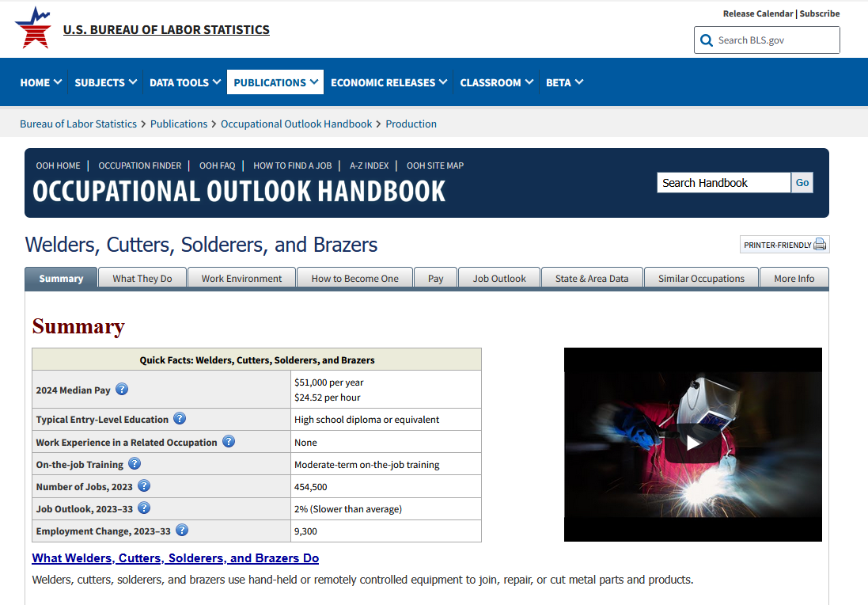Click HOW TO FIND A JOB link
This screenshot has width=868, height=605.
pos(292,165)
